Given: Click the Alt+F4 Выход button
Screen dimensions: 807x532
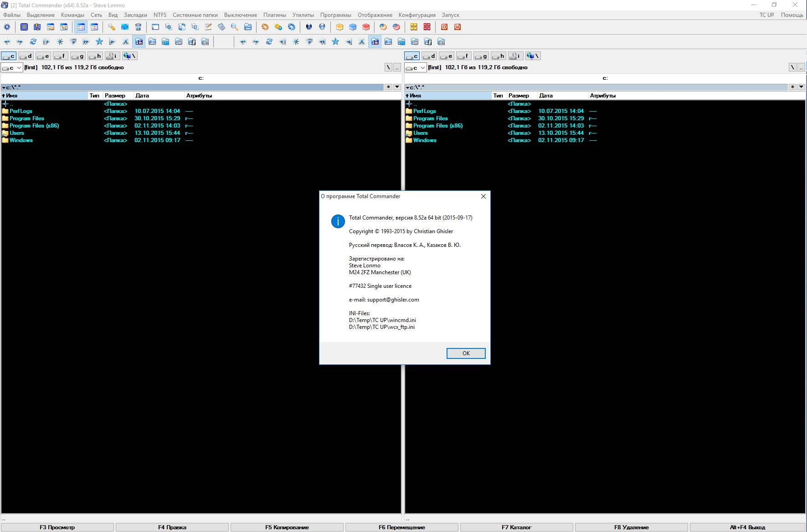Looking at the screenshot, I should tap(747, 527).
